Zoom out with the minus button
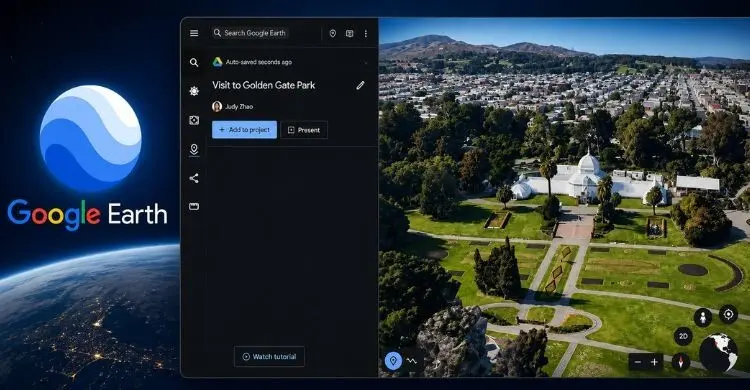The width and height of the screenshot is (750, 390). 638,362
